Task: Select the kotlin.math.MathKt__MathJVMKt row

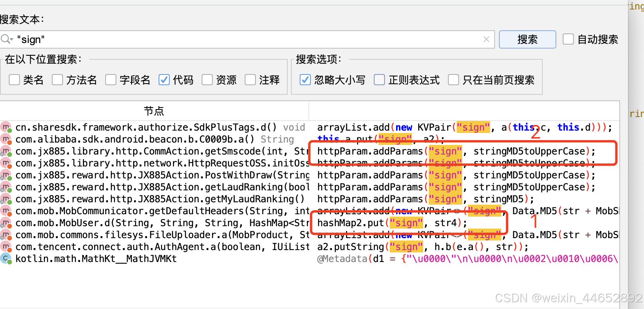Action: 310,259
